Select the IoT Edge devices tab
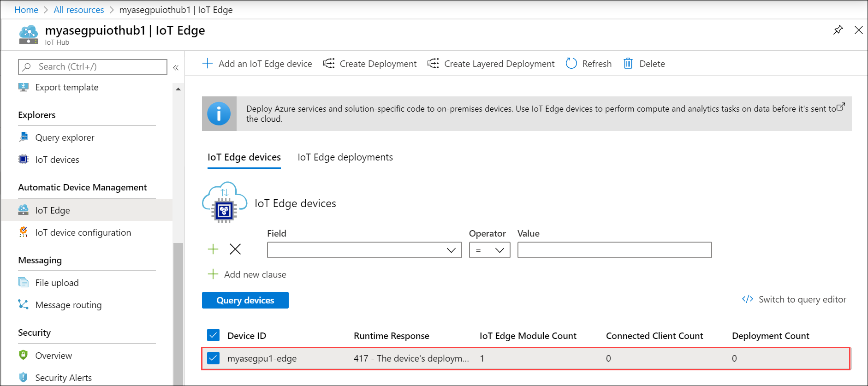 [x=244, y=157]
